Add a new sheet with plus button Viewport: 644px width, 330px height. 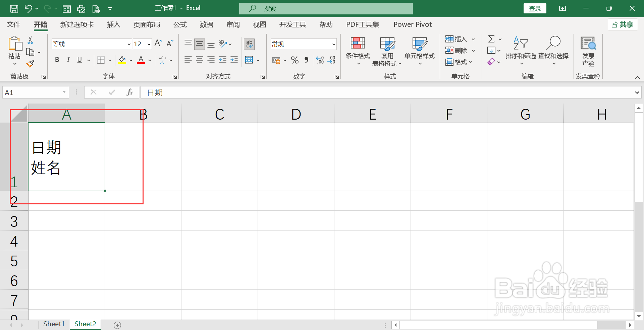pos(117,325)
